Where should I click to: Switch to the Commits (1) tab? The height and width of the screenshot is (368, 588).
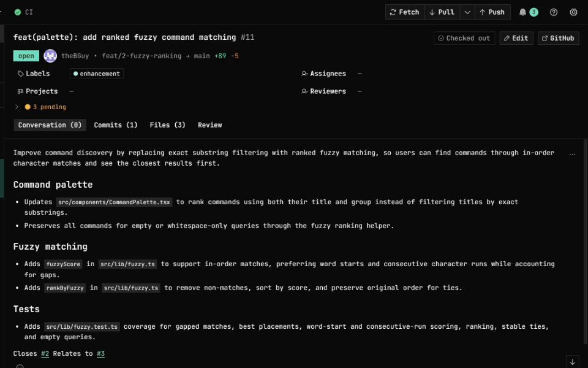point(116,125)
